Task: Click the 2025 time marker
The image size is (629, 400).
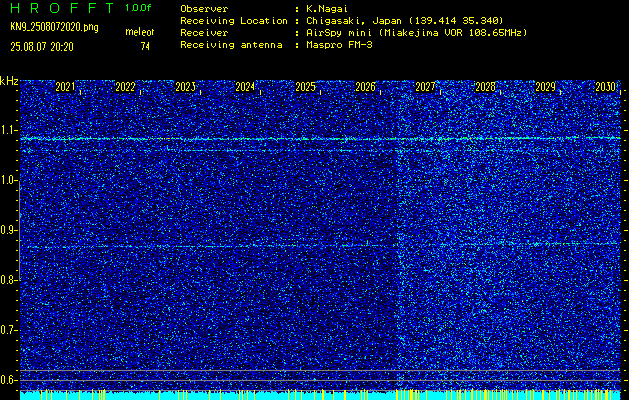Action: [305, 87]
